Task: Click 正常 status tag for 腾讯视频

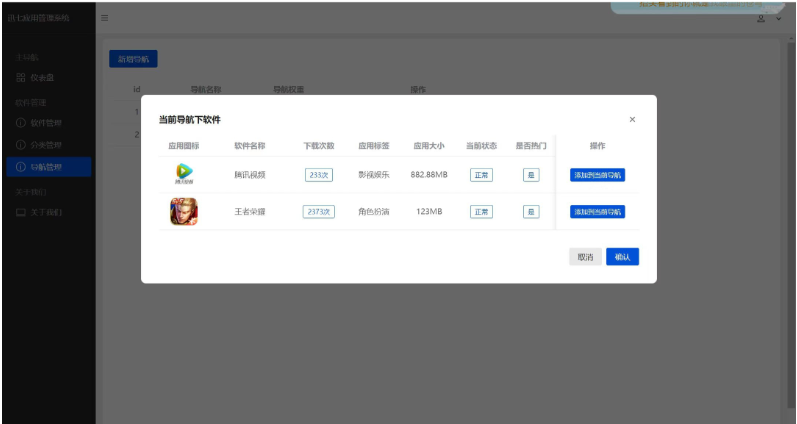Action: (481, 175)
